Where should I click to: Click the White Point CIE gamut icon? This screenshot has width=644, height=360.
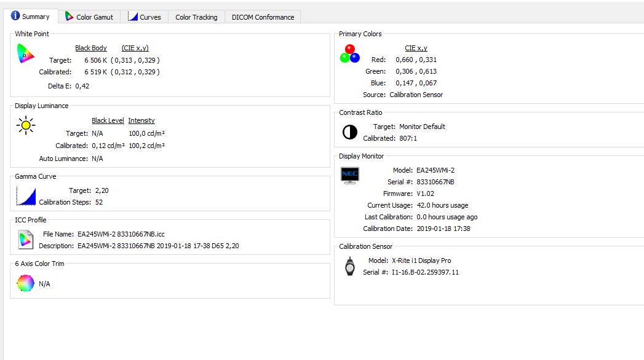[25, 54]
